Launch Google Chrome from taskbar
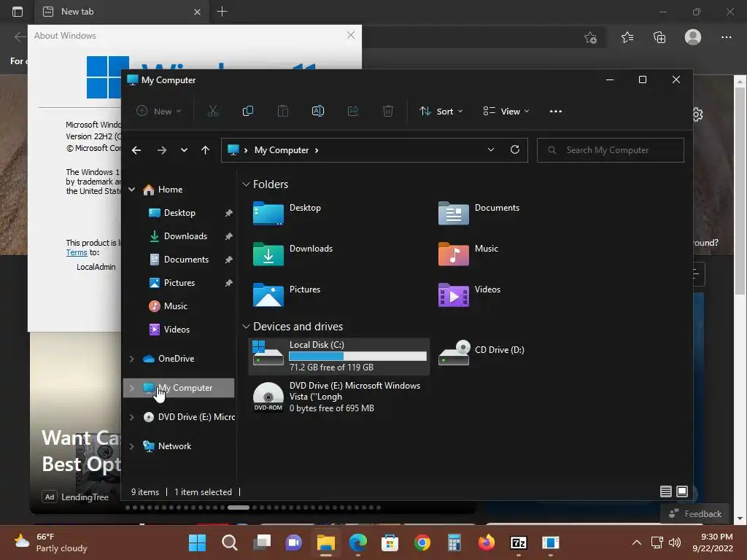Image resolution: width=747 pixels, height=560 pixels. tap(422, 542)
